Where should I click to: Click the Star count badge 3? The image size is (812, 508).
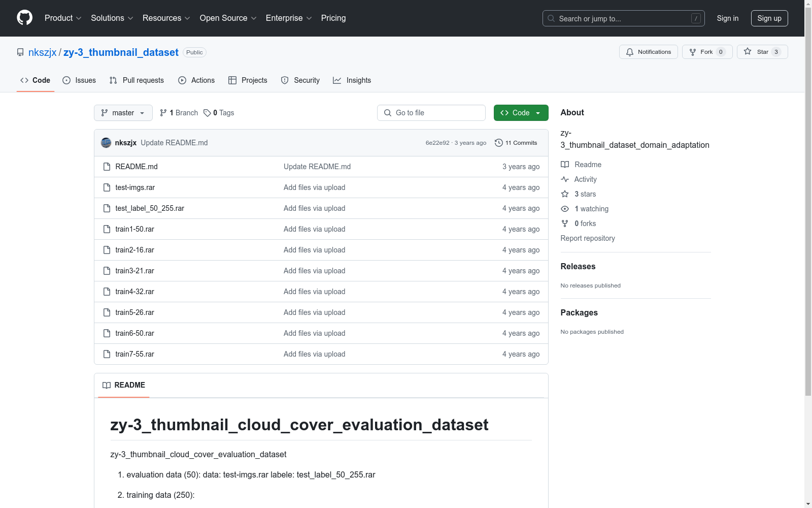[776, 52]
